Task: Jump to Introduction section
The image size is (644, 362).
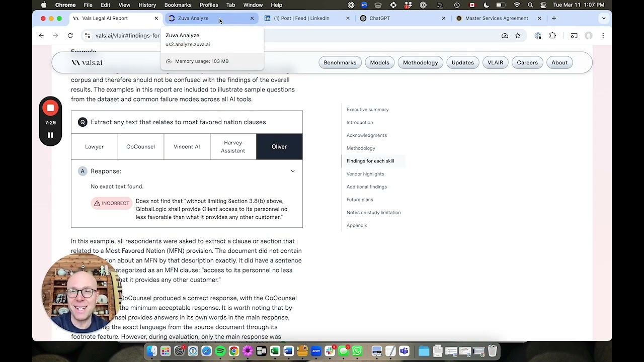Action: click(x=360, y=123)
